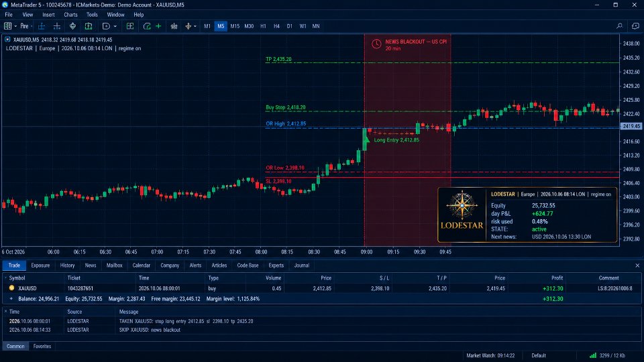Click the green plus icon in toolbar
Viewport: 644px width, 362px height.
click(x=158, y=26)
